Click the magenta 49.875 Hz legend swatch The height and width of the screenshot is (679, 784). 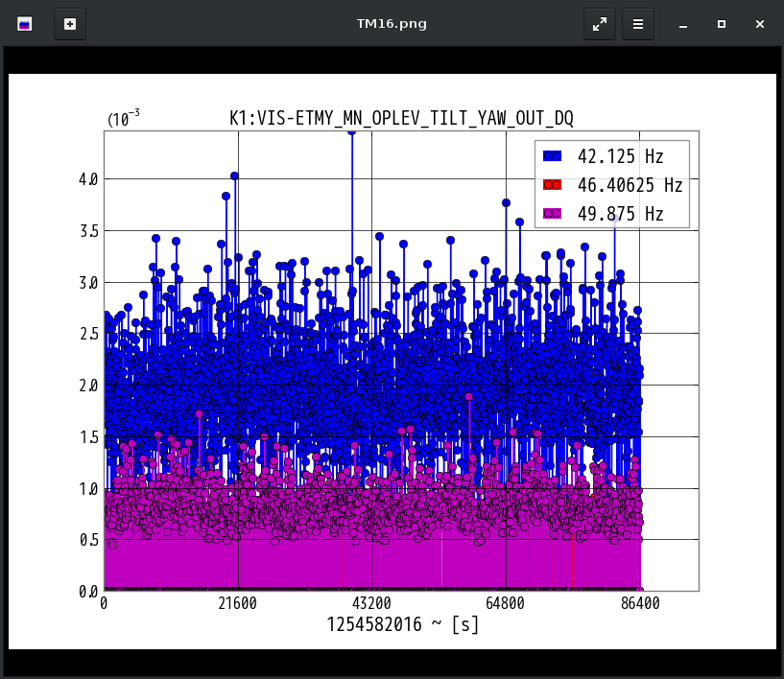click(552, 214)
